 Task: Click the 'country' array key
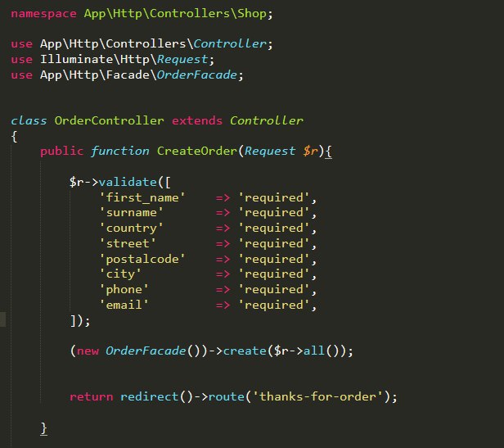tap(131, 229)
